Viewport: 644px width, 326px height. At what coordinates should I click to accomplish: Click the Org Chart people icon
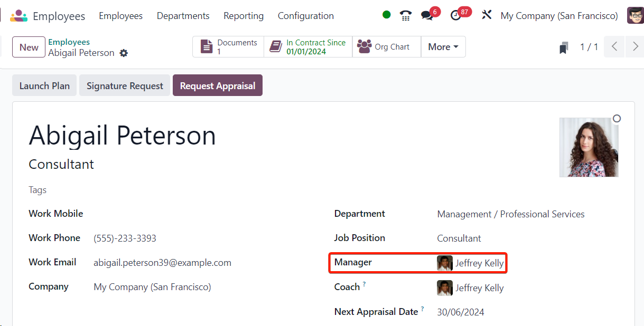364,46
